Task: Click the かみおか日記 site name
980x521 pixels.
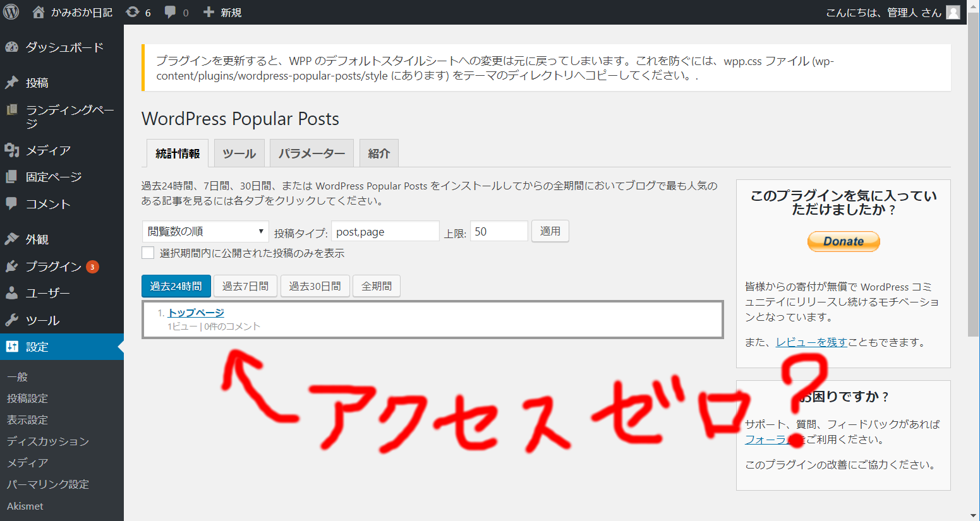Action: click(82, 13)
